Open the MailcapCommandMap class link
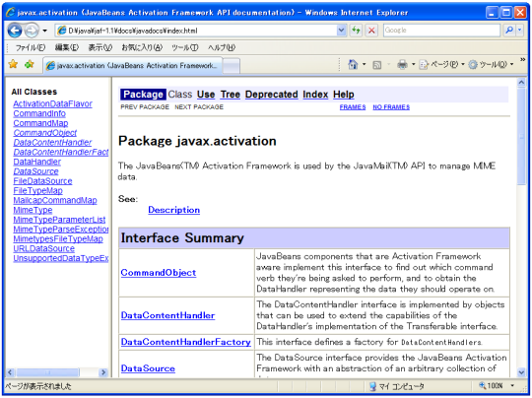Image resolution: width=532 pixels, height=398 pixels. click(55, 201)
